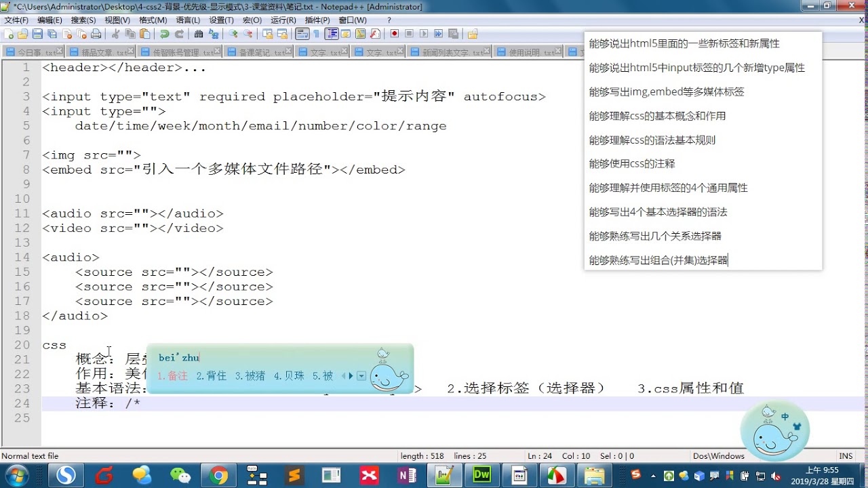The height and width of the screenshot is (488, 868).
Task: Select IME candidate 1.备注
Action: [173, 375]
